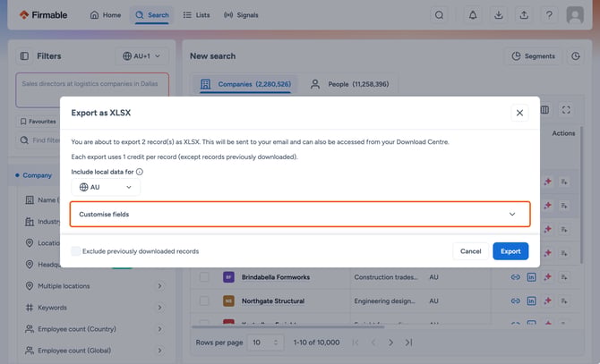The width and height of the screenshot is (600, 364).
Task: Open the AU local data dropdown
Action: pos(106,187)
